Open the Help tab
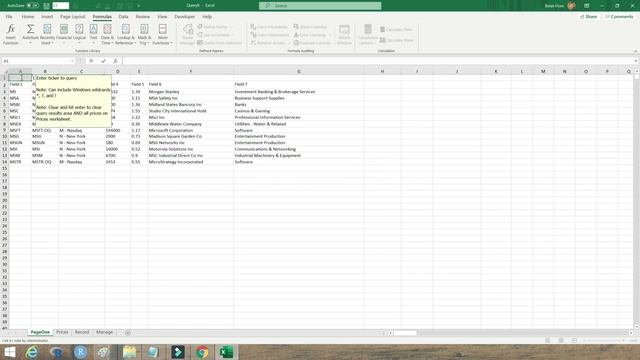The height and width of the screenshot is (360, 640). pyautogui.click(x=207, y=17)
